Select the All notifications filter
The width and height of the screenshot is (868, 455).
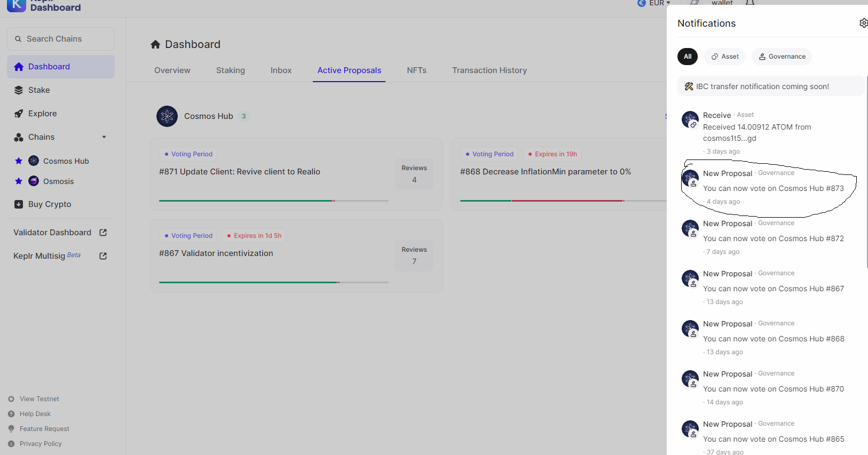(688, 57)
